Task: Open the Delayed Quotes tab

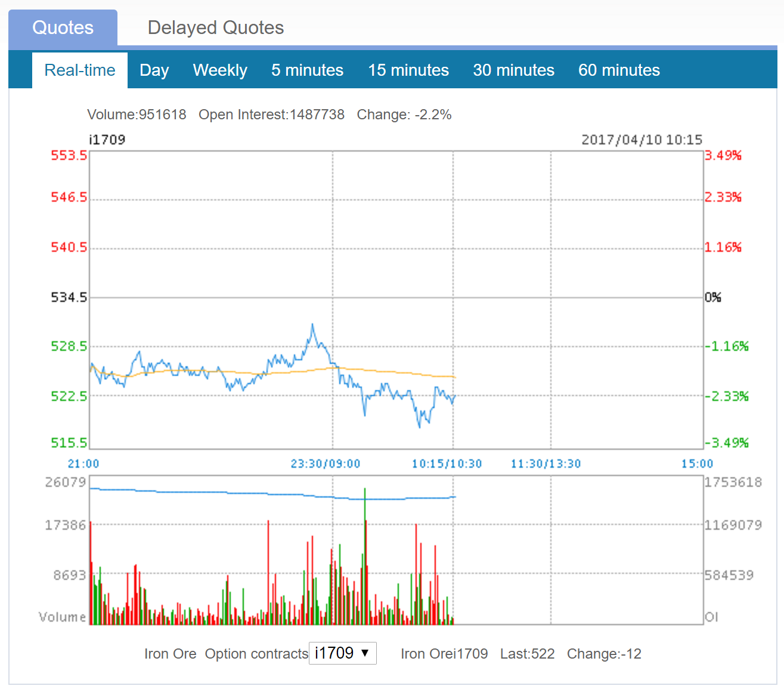Action: 215,28
